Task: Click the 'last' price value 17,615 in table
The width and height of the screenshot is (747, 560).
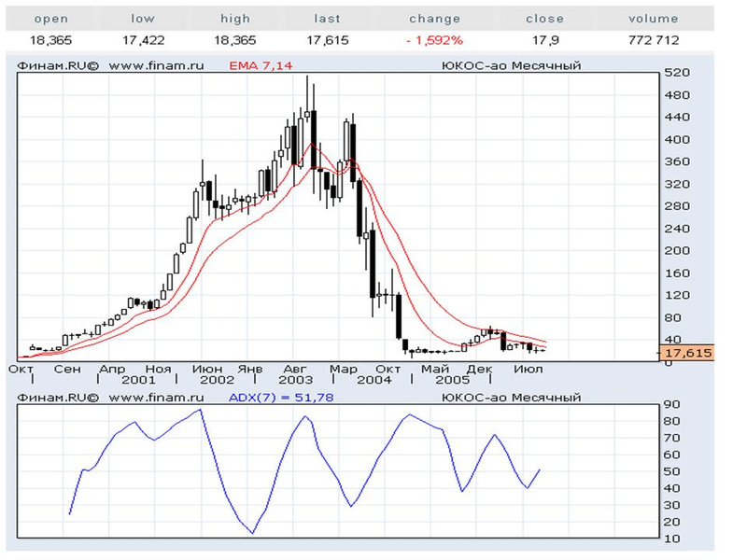Action: coord(327,41)
